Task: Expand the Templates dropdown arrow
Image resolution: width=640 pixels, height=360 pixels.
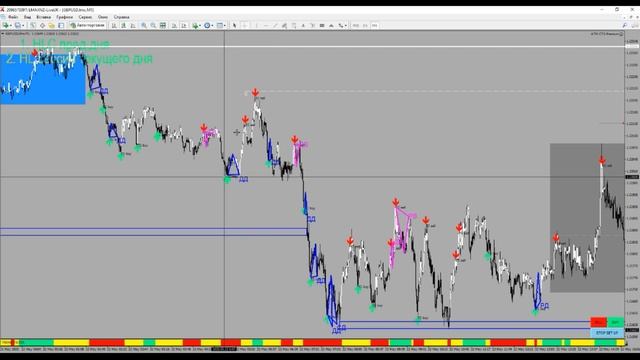Action: tap(224, 25)
